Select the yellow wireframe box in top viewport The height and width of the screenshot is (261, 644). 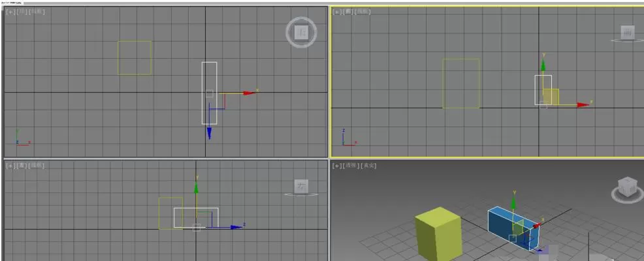[135, 58]
